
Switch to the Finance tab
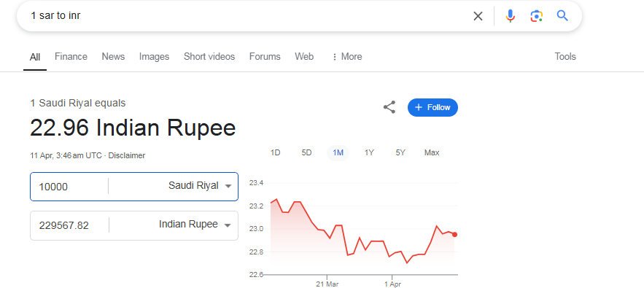tap(71, 57)
